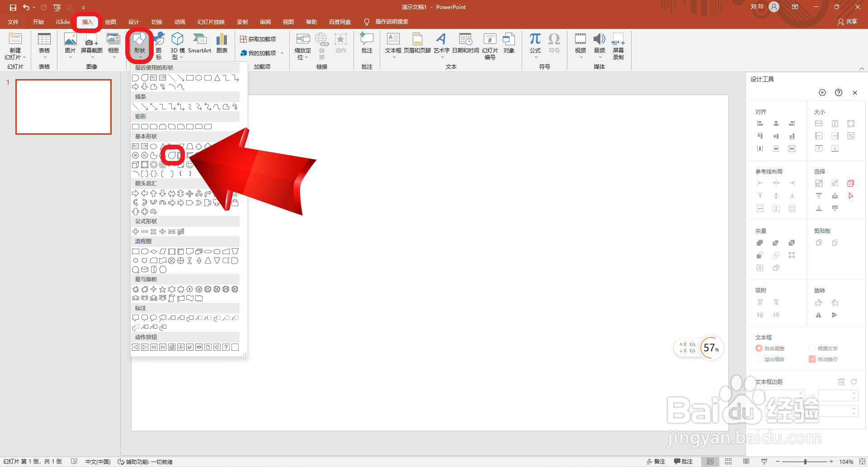Switch to the 开始 (Home) tab
Screen dimensions: 868x467
38,22
